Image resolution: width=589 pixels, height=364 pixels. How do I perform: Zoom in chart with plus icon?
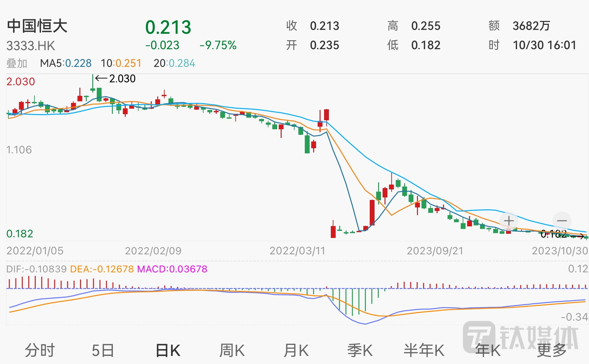509,221
